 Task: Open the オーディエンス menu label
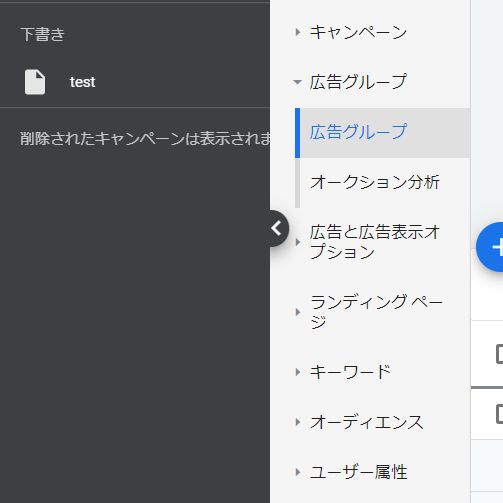coord(367,422)
